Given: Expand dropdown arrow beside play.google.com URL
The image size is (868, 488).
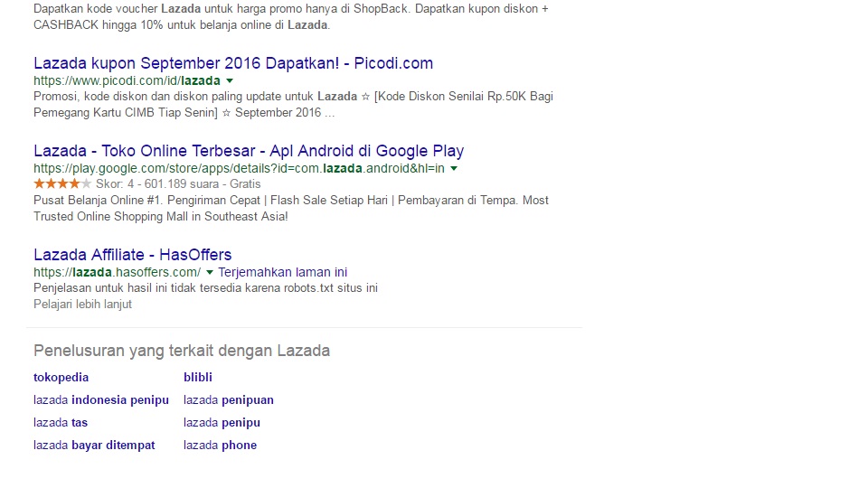Looking at the screenshot, I should (x=454, y=169).
